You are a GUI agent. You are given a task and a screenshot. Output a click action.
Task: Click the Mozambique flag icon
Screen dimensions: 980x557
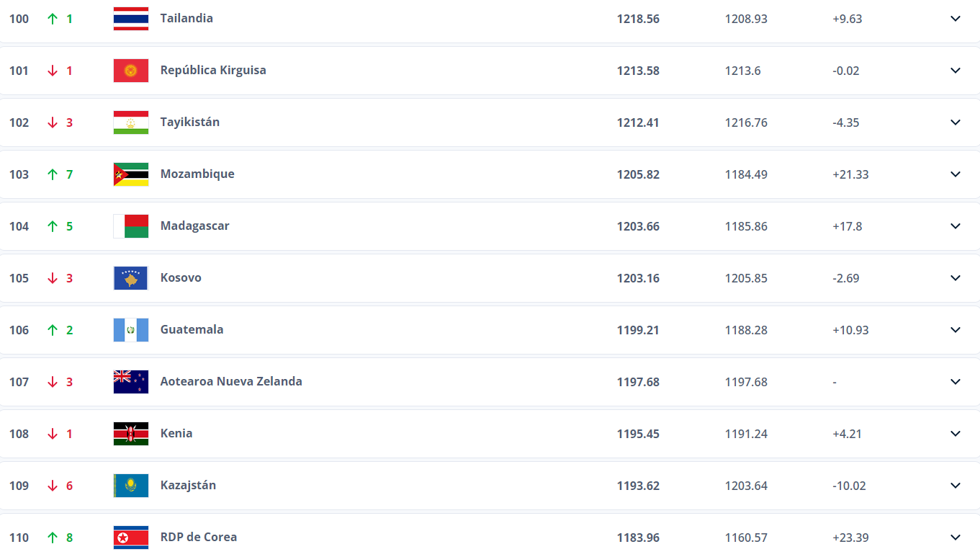131,174
